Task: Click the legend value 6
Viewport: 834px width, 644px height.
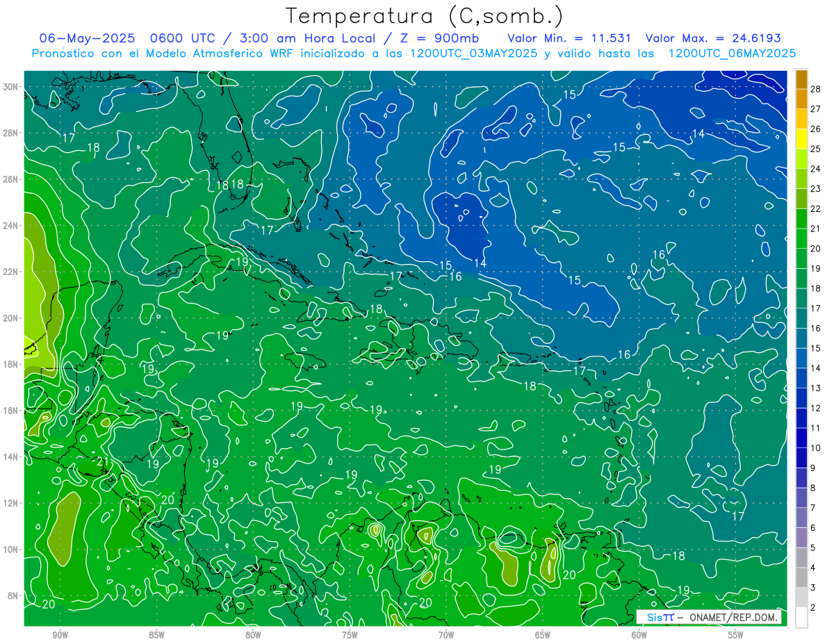Action: (813, 528)
